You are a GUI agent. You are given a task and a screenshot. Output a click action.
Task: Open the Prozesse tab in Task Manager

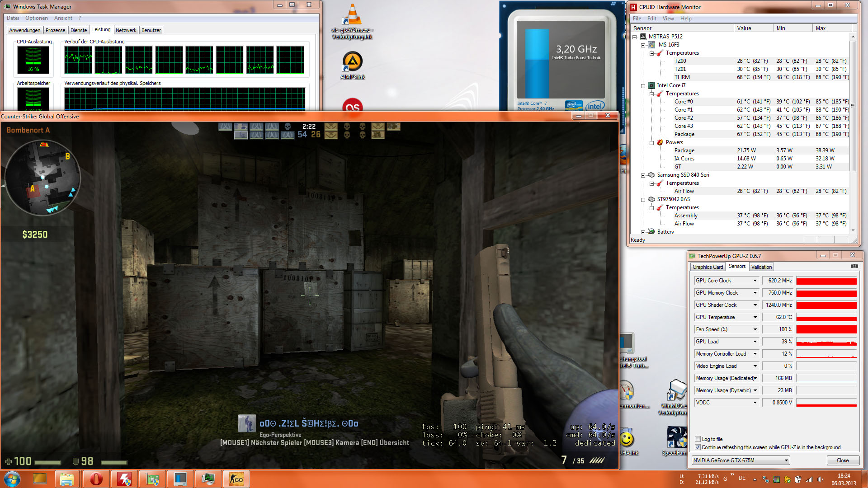coord(55,30)
